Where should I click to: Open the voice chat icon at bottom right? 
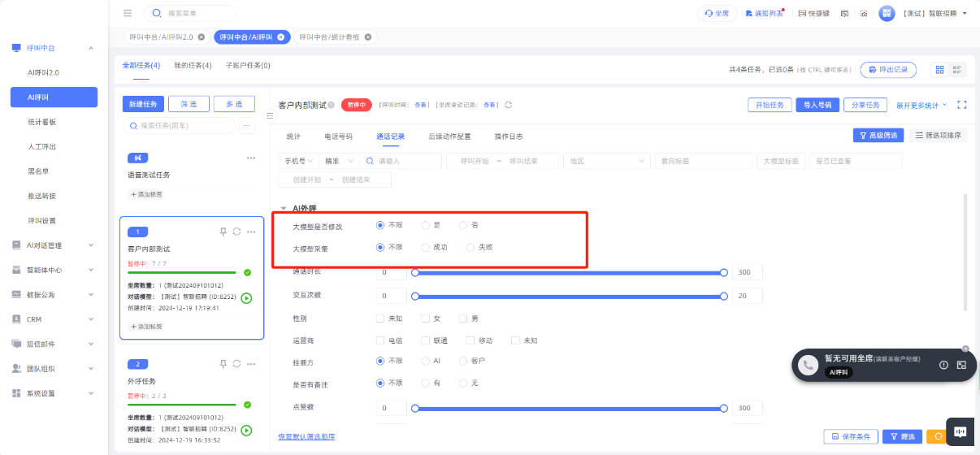pyautogui.click(x=960, y=432)
